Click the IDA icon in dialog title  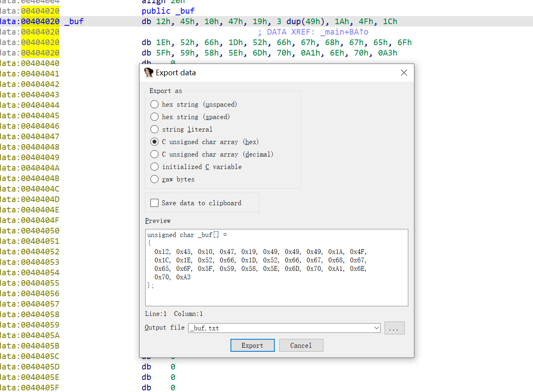click(x=148, y=72)
